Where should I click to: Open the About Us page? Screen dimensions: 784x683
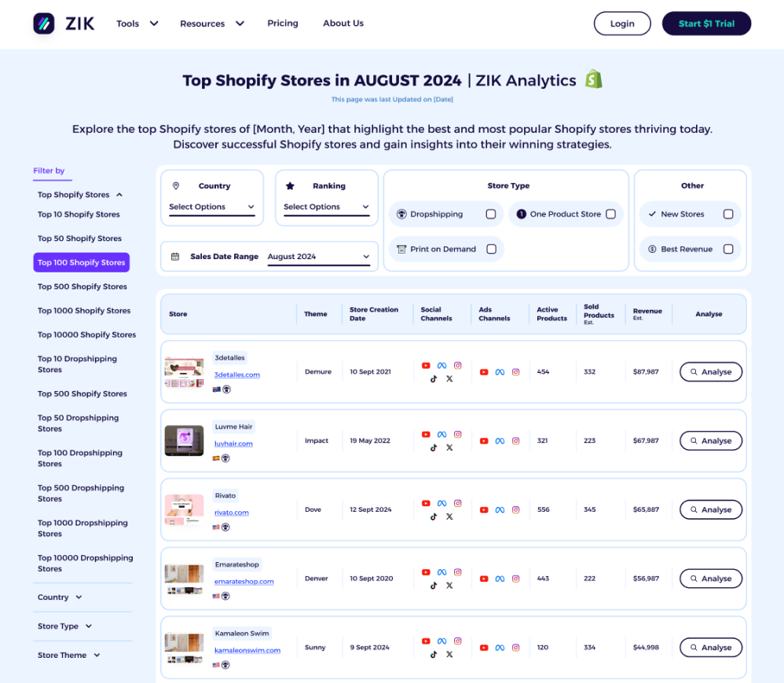point(343,23)
